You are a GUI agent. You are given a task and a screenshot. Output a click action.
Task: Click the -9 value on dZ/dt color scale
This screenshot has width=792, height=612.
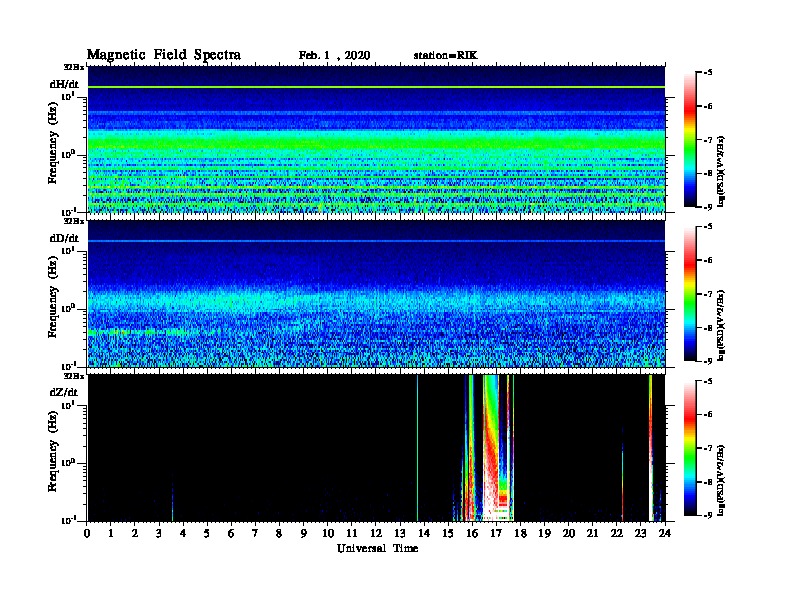[708, 515]
